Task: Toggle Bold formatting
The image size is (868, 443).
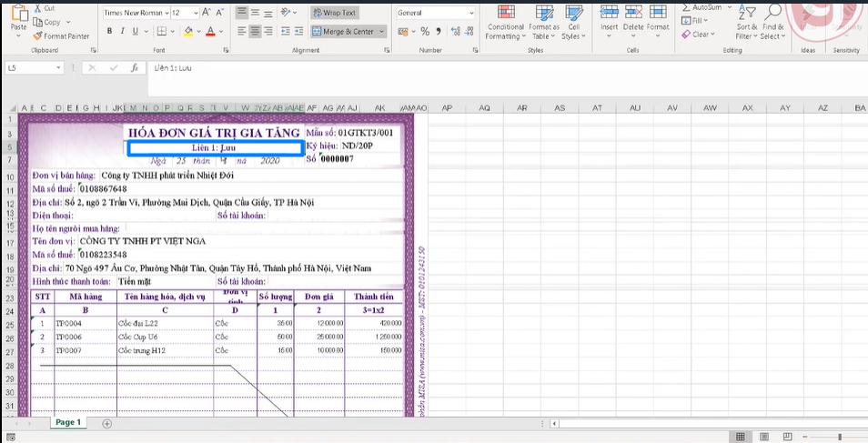Action: pyautogui.click(x=109, y=31)
